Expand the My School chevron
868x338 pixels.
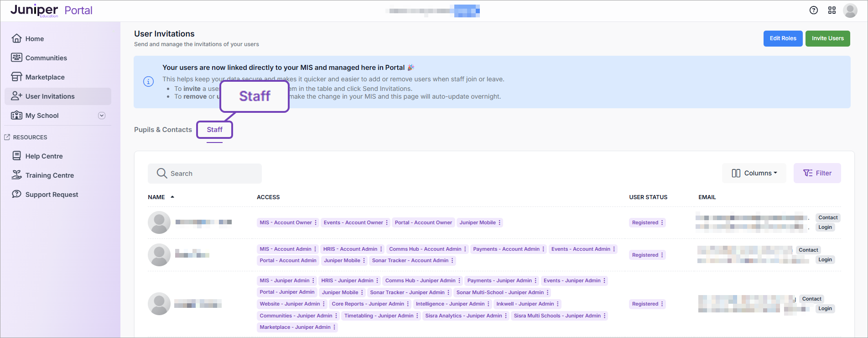point(102,116)
